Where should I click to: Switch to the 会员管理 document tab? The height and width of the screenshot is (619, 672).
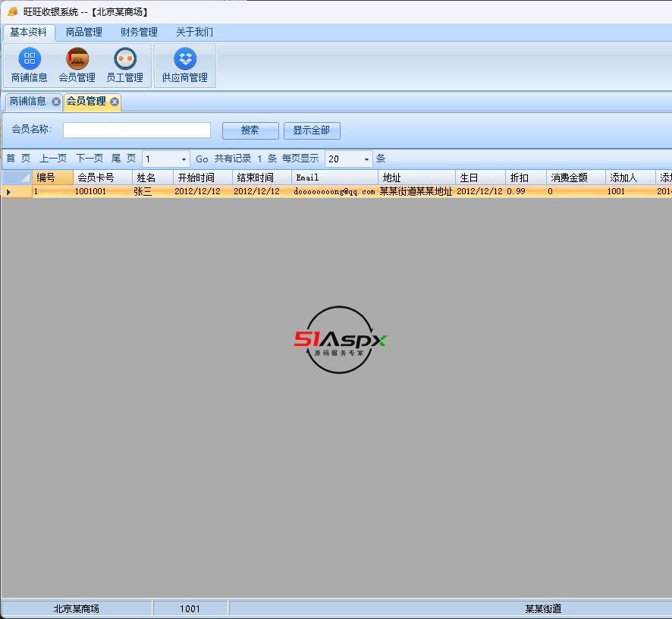[86, 102]
